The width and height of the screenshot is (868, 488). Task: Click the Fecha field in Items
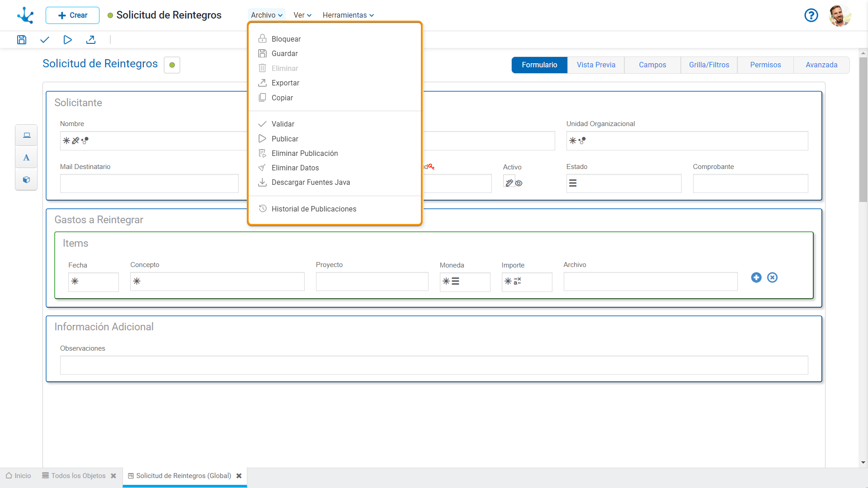coord(94,282)
